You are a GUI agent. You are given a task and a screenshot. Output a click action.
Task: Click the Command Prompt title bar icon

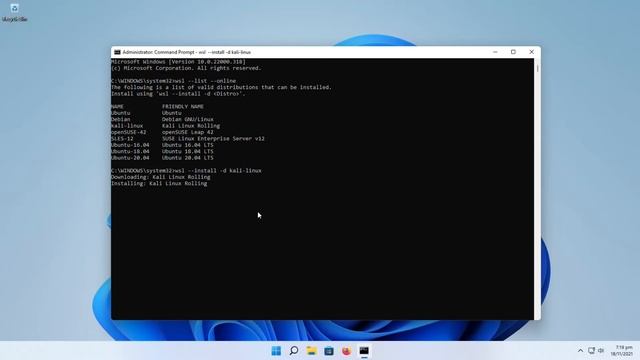[x=117, y=52]
